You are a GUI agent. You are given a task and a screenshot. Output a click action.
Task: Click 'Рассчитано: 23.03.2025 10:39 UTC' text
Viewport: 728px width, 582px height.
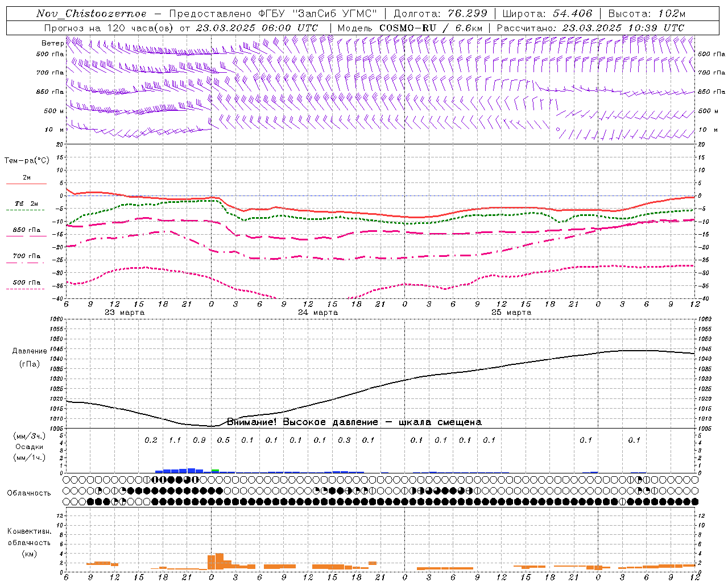coord(590,28)
